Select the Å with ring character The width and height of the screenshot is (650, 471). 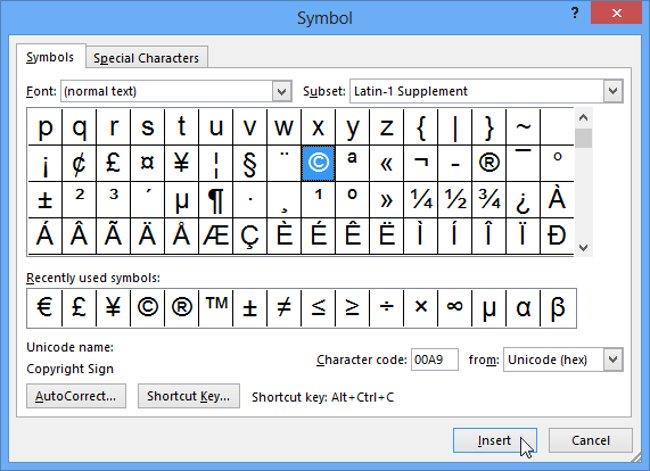tap(182, 236)
